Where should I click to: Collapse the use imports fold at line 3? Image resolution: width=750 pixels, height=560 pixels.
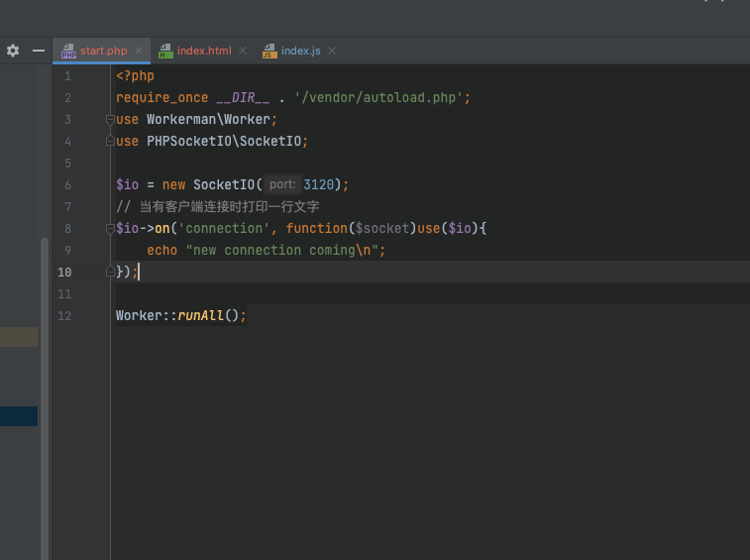[110, 120]
